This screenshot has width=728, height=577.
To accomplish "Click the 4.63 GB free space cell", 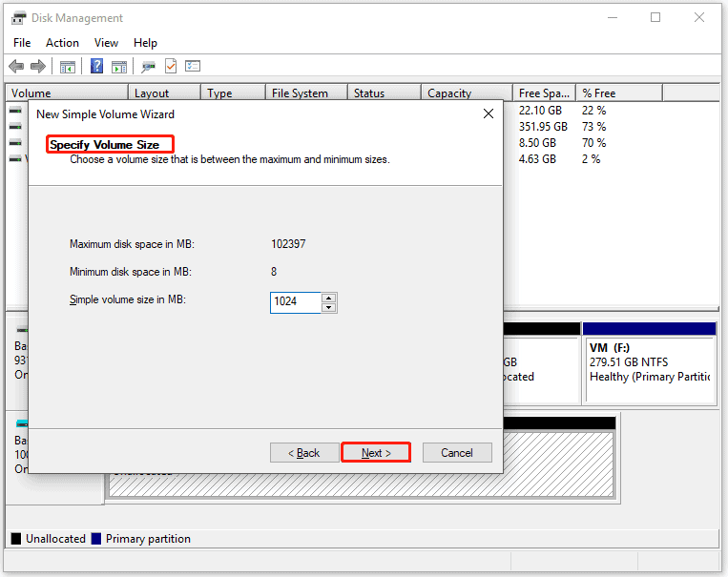I will 537,159.
